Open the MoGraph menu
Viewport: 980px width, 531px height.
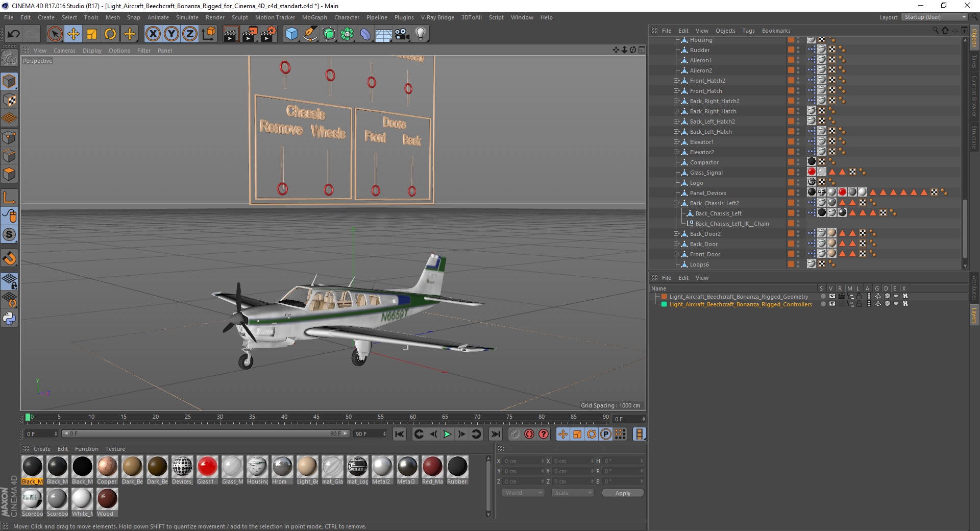click(x=314, y=17)
